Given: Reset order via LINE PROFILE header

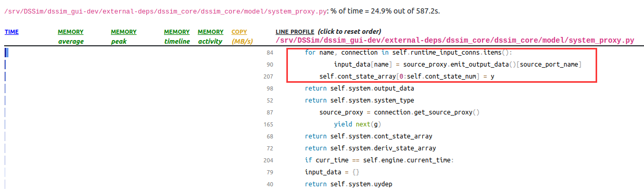Looking at the screenshot, I should tap(329, 32).
